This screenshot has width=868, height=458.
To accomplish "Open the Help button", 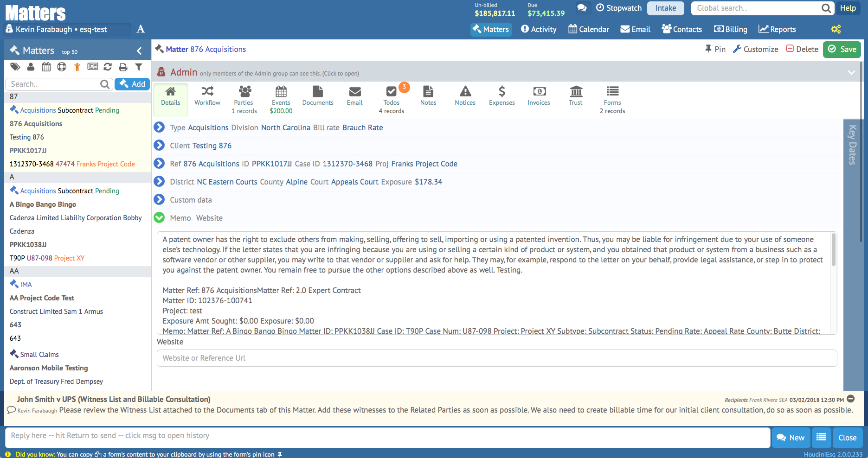I will pyautogui.click(x=848, y=8).
